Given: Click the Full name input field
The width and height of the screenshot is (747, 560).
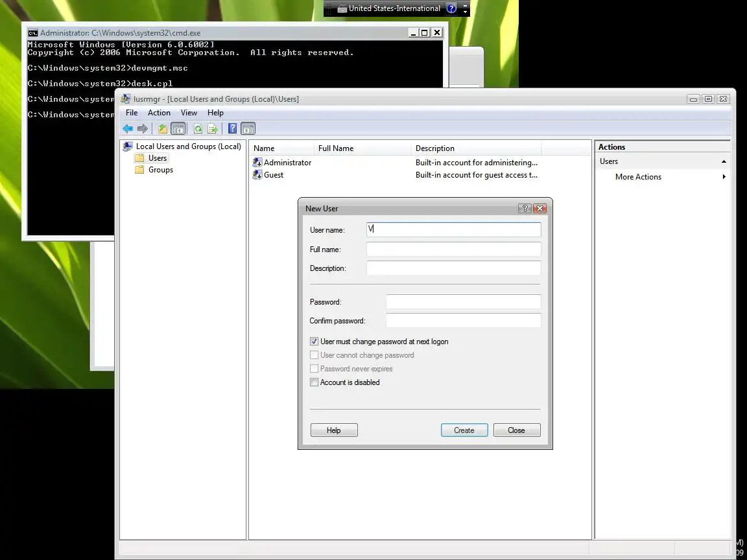Looking at the screenshot, I should 453,249.
